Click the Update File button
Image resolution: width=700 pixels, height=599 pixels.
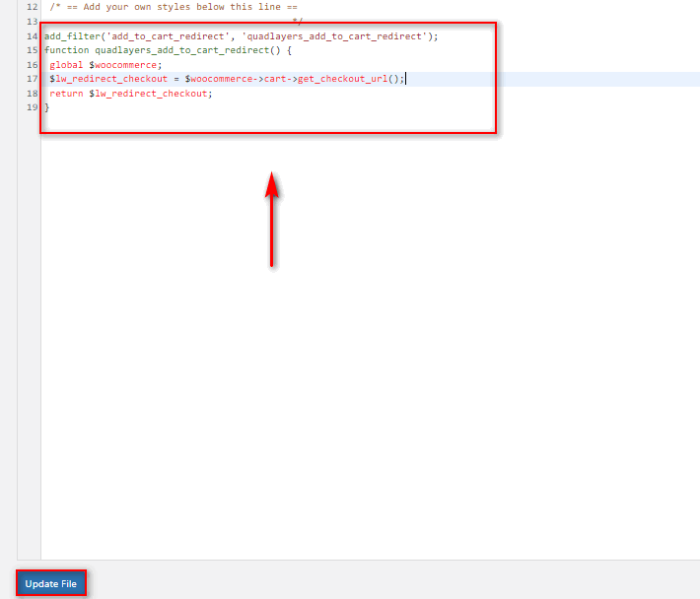click(x=51, y=583)
